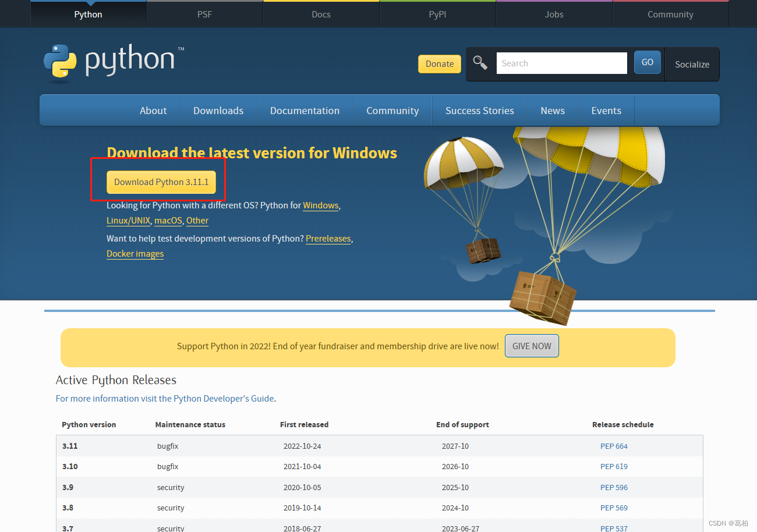The image size is (757, 532).
Task: Click security status in the 3.9 row
Action: tap(171, 488)
